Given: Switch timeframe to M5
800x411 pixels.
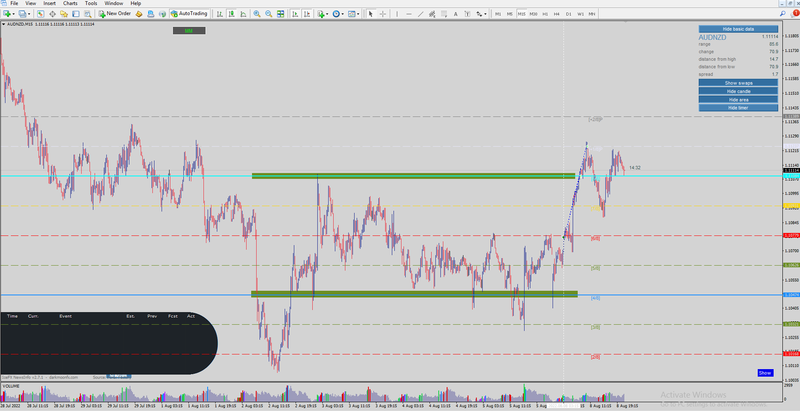Looking at the screenshot, I should [x=510, y=14].
